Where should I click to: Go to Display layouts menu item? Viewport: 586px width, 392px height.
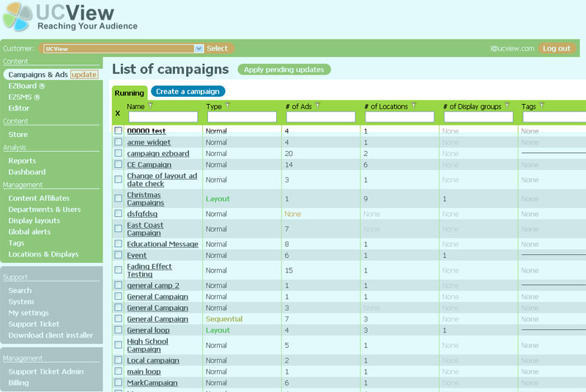(x=34, y=221)
